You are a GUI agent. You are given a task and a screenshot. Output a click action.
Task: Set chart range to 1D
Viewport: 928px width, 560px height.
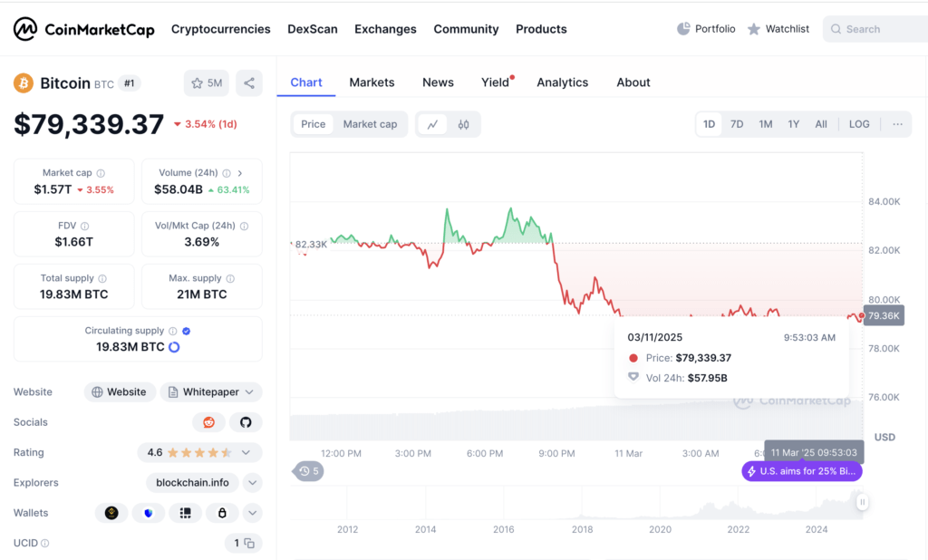click(709, 124)
